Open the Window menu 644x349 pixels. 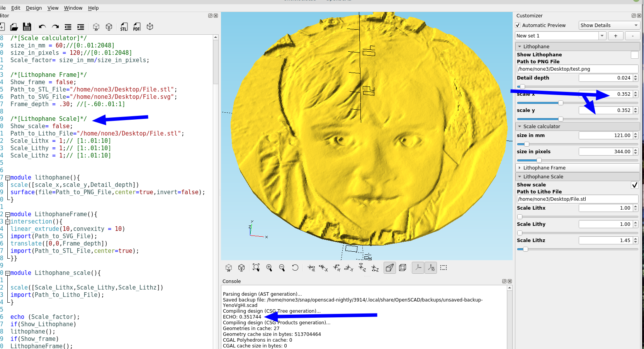coord(73,8)
